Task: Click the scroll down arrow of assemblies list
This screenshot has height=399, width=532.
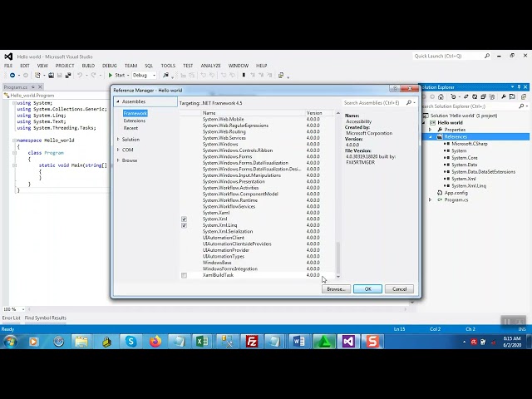Action: [x=338, y=276]
